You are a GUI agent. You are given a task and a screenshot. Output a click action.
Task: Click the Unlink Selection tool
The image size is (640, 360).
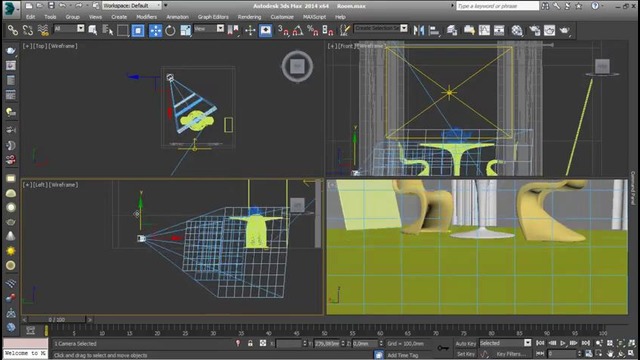(x=28, y=30)
